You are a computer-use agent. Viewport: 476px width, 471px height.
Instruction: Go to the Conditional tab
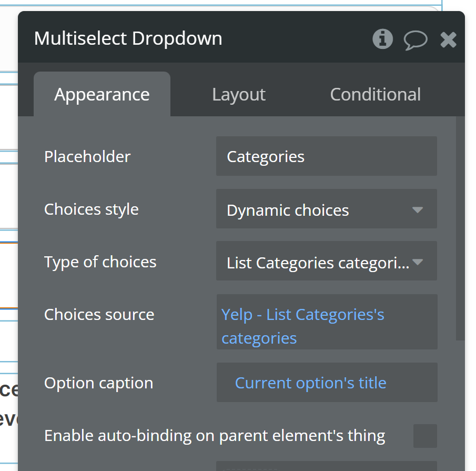[x=375, y=95]
